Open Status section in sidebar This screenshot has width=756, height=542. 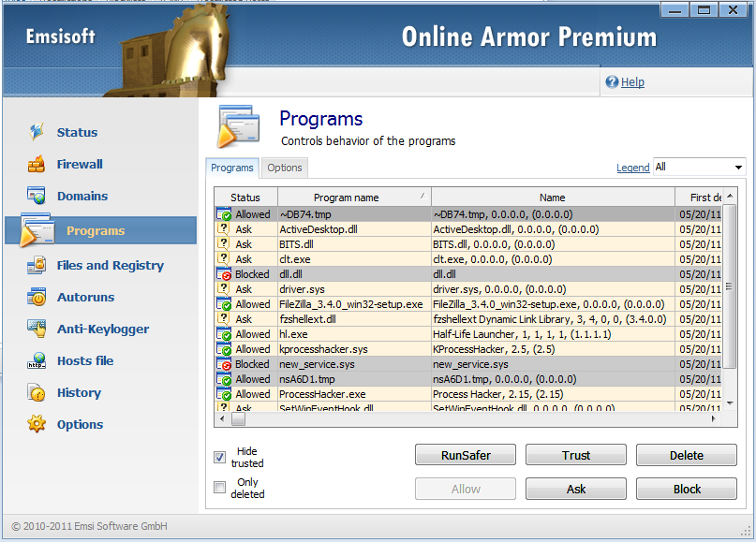pos(77,132)
